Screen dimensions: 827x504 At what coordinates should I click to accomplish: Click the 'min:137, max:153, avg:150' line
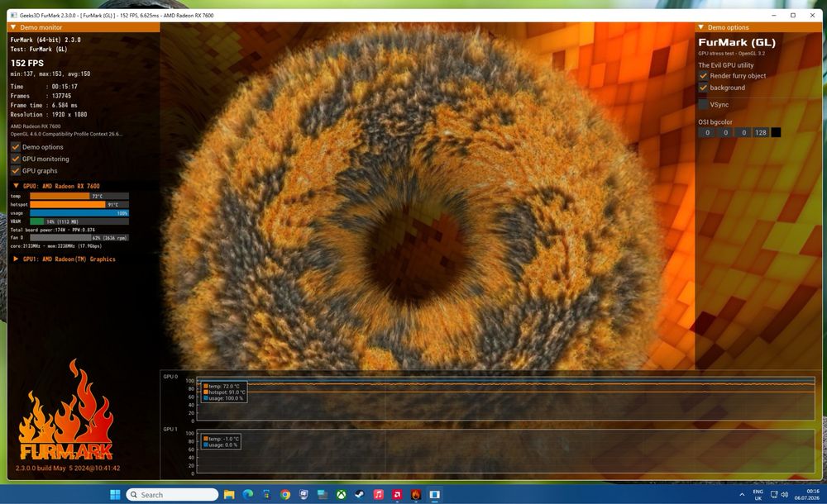50,74
